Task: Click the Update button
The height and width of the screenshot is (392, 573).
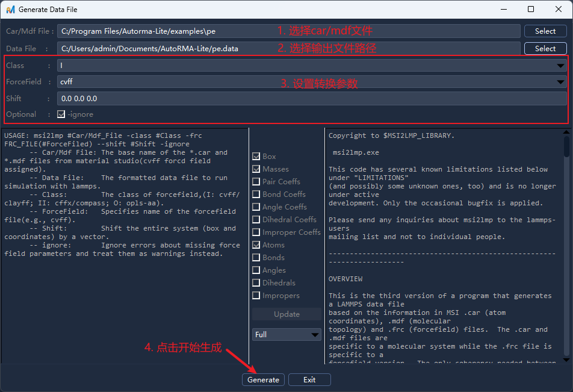Action: 286,314
